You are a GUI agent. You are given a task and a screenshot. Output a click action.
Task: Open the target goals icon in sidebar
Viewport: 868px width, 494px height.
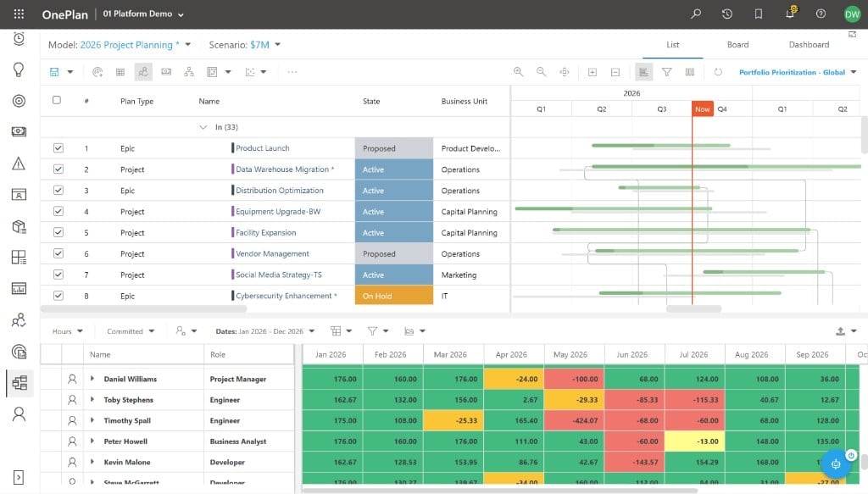pos(19,101)
